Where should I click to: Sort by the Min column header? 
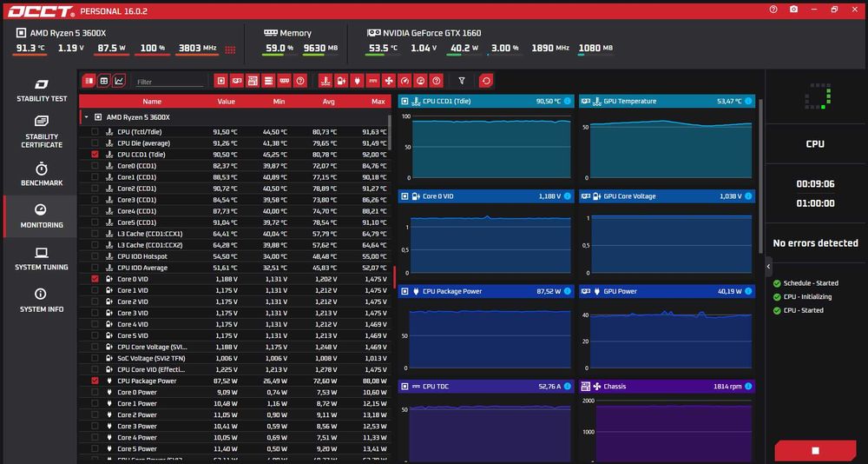279,102
